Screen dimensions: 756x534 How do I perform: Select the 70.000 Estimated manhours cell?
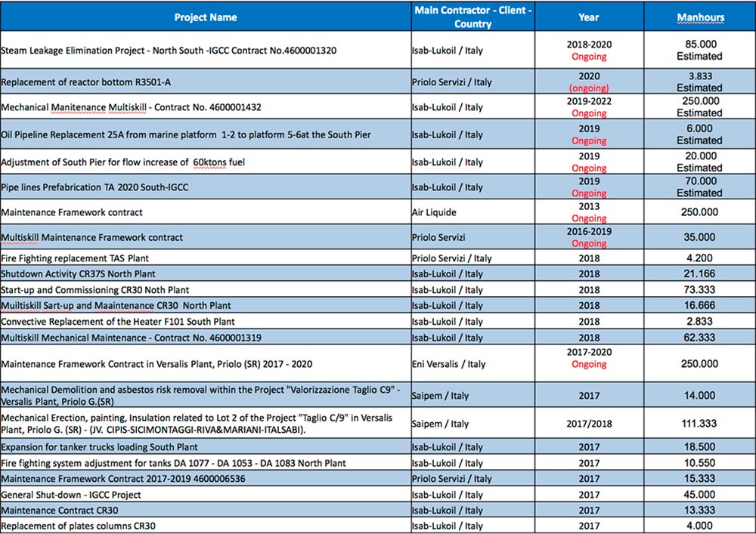700,187
